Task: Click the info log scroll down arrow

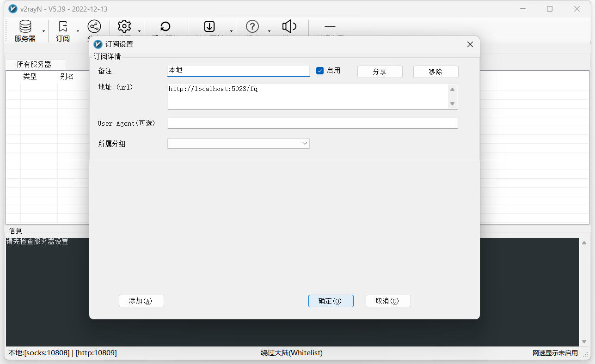Action: 584,341
